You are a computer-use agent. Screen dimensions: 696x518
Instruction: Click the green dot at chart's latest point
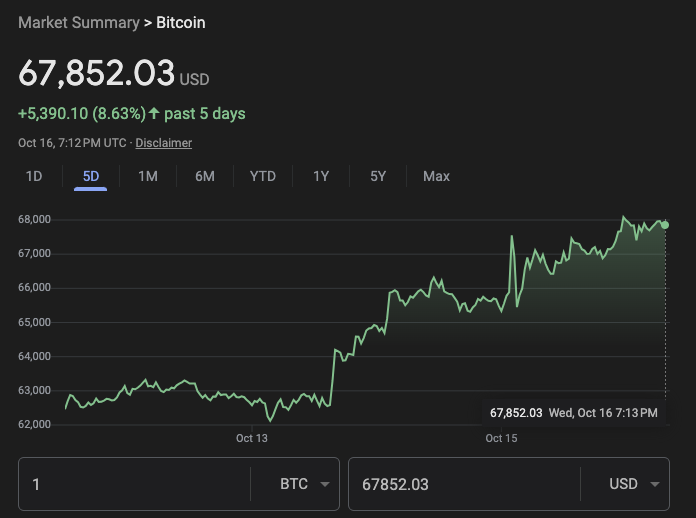pos(665,224)
